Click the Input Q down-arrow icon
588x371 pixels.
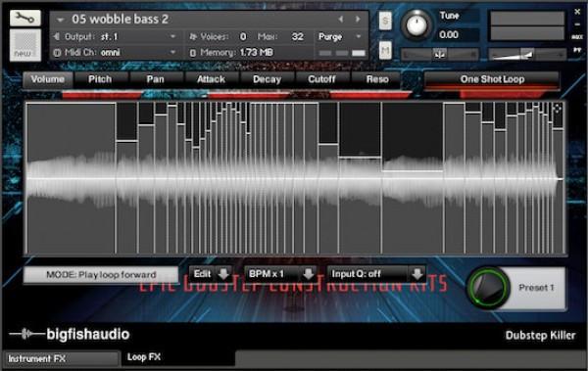coord(417,274)
